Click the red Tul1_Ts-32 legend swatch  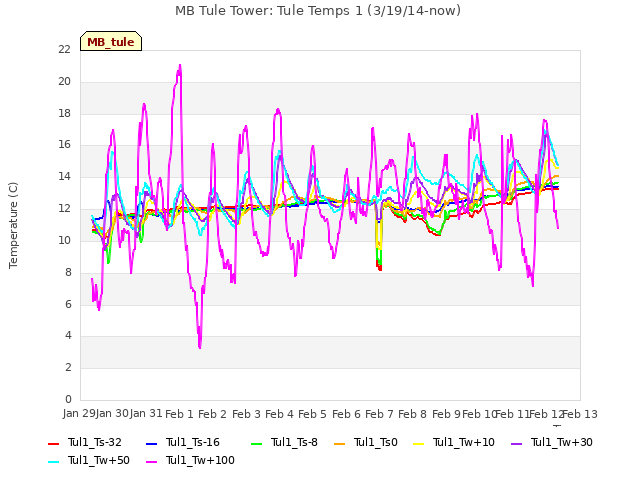[53, 443]
